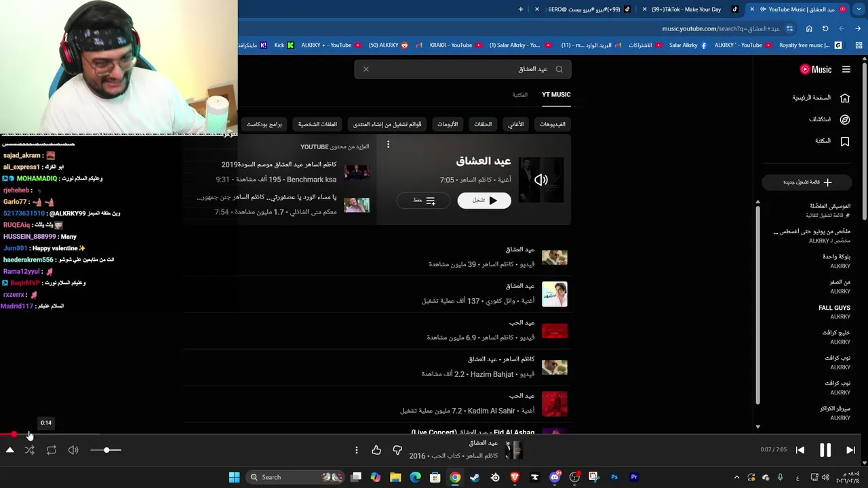Click the search magnifier icon
The height and width of the screenshot is (488, 868).
tap(559, 69)
